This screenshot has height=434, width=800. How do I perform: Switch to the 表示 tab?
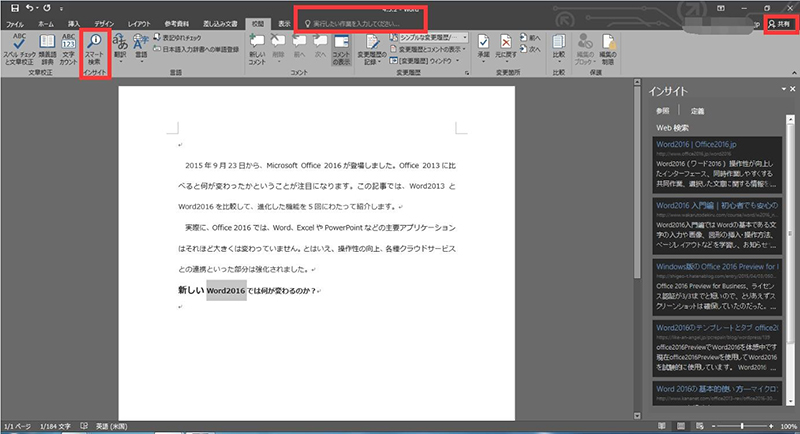pyautogui.click(x=284, y=24)
